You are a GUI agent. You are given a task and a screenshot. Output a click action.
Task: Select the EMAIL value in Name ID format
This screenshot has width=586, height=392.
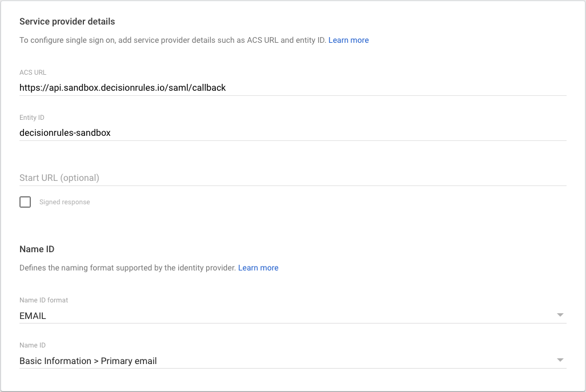33,316
